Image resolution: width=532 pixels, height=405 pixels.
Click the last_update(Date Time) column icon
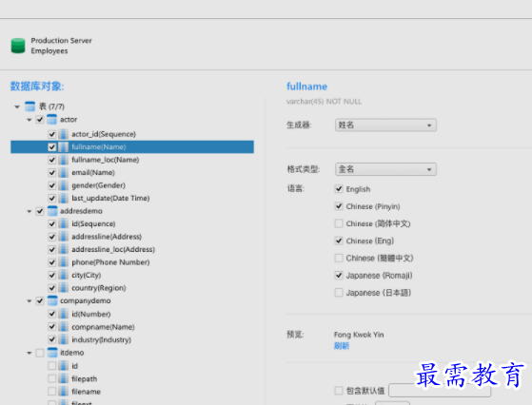click(63, 199)
